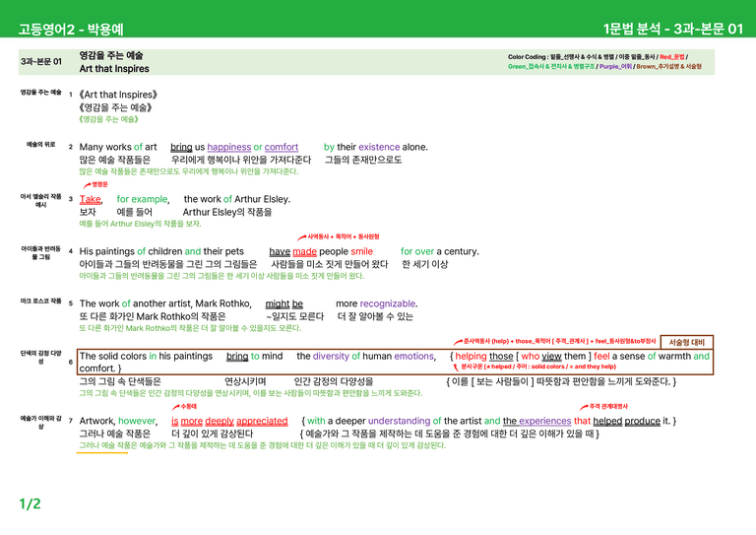Click the red word "helping"

click(472, 356)
